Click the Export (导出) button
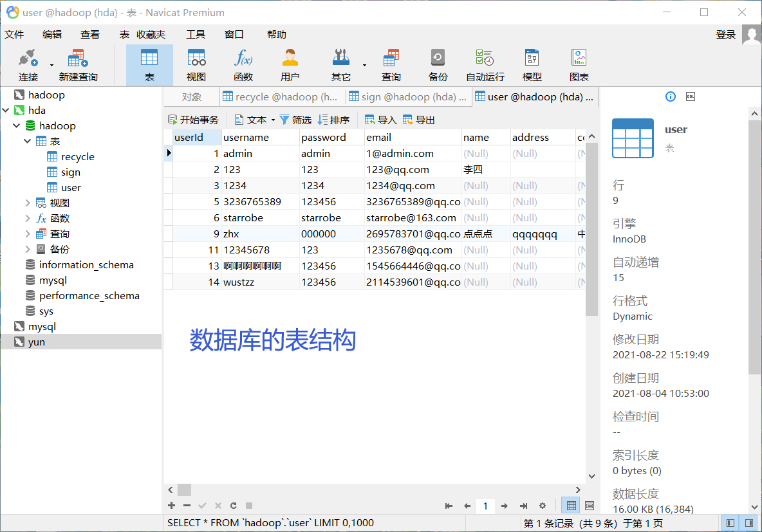Screen dimensions: 762x532 [x=418, y=120]
